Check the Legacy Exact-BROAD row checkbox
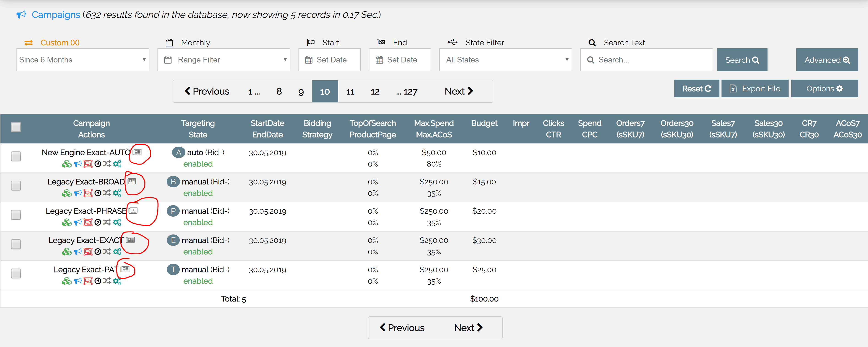 pos(16,186)
